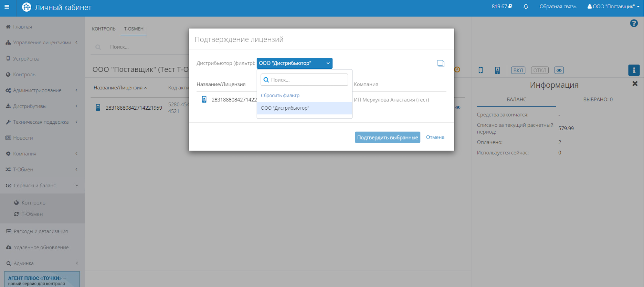Select the ВЫБРАНО: 0 tab
This screenshot has width=644, height=287.
(598, 100)
